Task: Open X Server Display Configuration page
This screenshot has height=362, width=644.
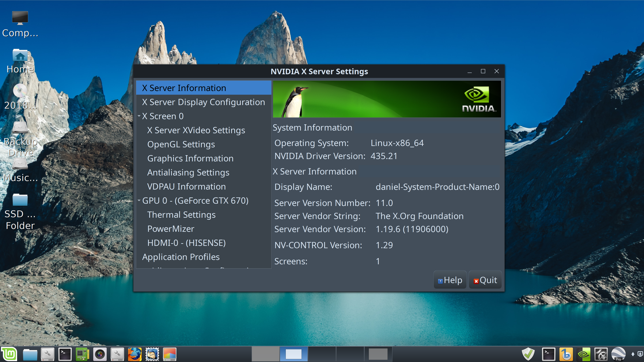Action: [203, 102]
